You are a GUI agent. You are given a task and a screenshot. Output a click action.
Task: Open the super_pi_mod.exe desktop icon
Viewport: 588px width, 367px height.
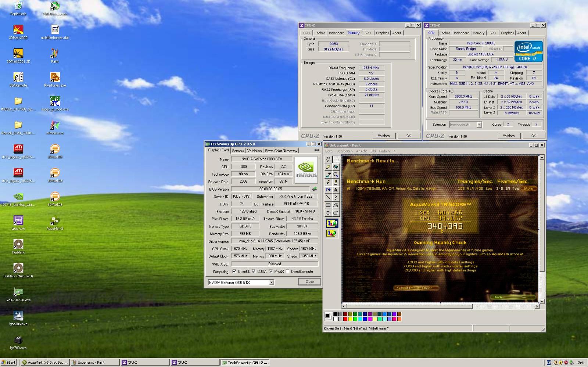pos(55,104)
